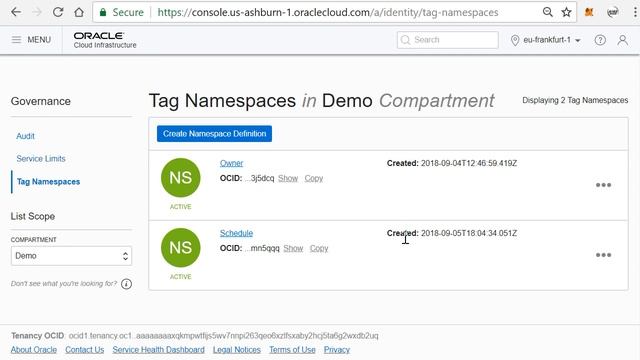The height and width of the screenshot is (360, 640).
Task: Show the full OCID for Schedule namespace
Action: (x=293, y=248)
